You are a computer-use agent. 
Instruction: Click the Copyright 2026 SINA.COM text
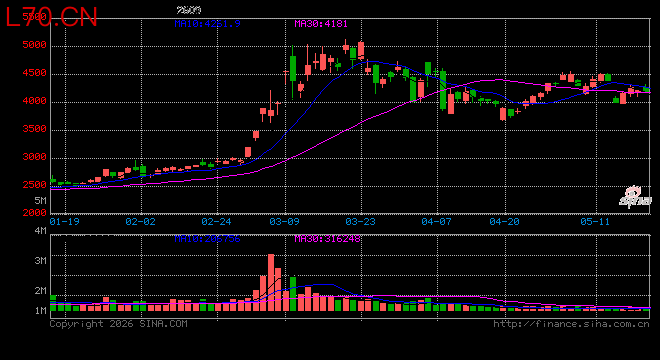pyautogui.click(x=119, y=324)
